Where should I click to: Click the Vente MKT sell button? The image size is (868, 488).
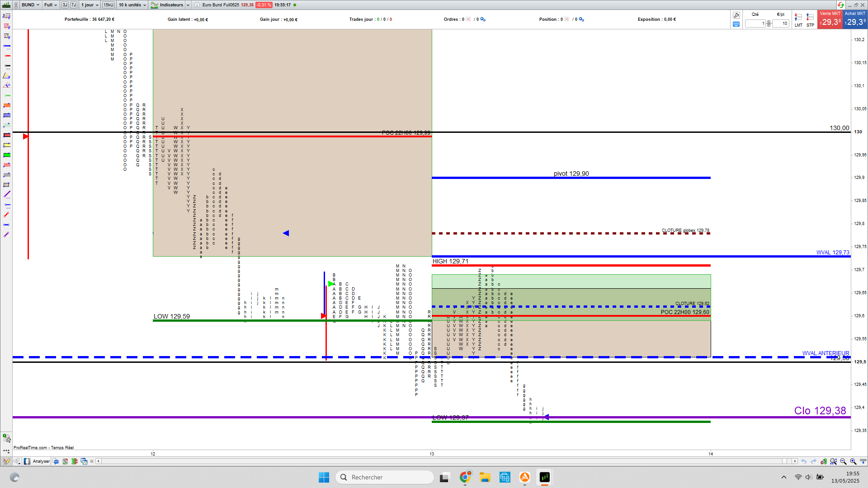(830, 20)
